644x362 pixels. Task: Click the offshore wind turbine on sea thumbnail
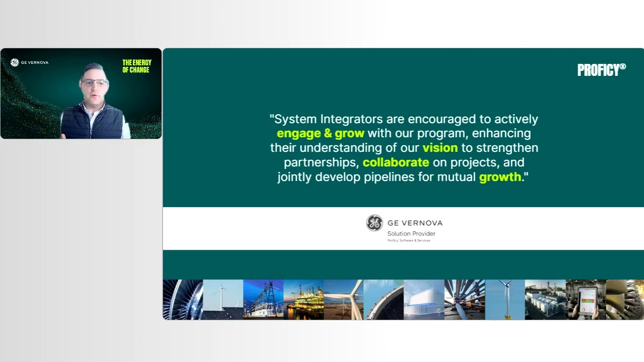pos(505,300)
